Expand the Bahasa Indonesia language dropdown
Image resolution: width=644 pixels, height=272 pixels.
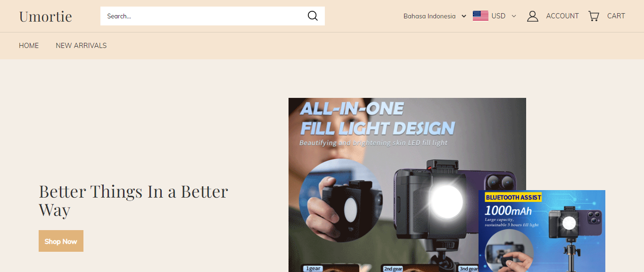[435, 16]
